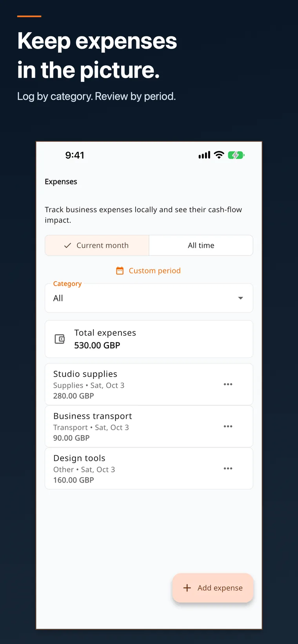
Task: Expand the Category dropdown arrow
Action: tap(240, 298)
